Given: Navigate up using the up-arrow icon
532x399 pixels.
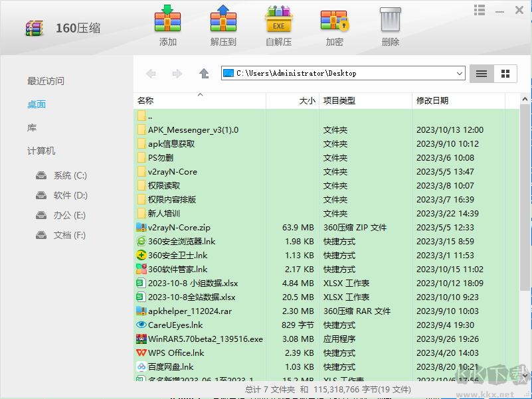Looking at the screenshot, I should click(x=205, y=73).
